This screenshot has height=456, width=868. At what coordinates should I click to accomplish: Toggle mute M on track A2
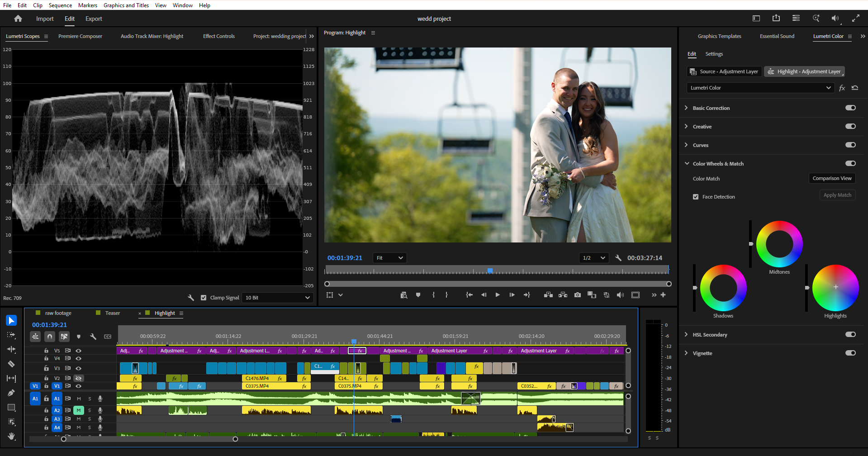tap(79, 410)
